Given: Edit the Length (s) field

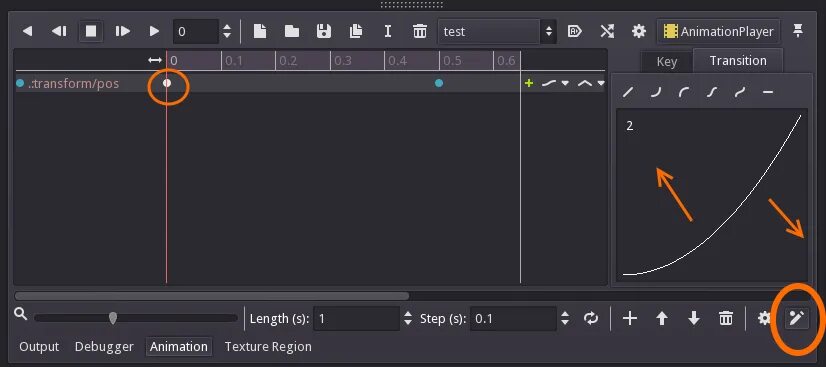Looking at the screenshot, I should point(356,319).
